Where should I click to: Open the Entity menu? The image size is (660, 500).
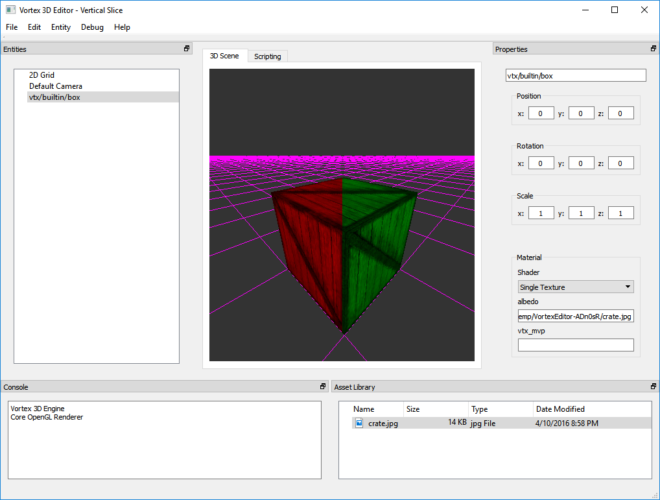61,27
